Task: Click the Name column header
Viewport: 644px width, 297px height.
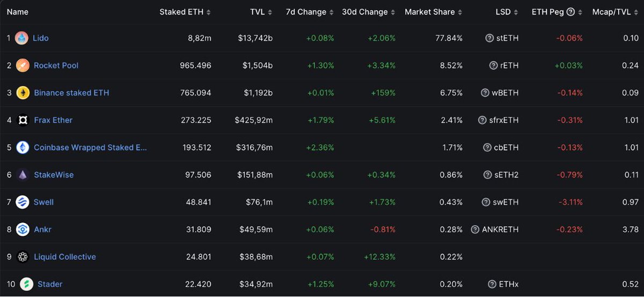Action: (x=18, y=12)
